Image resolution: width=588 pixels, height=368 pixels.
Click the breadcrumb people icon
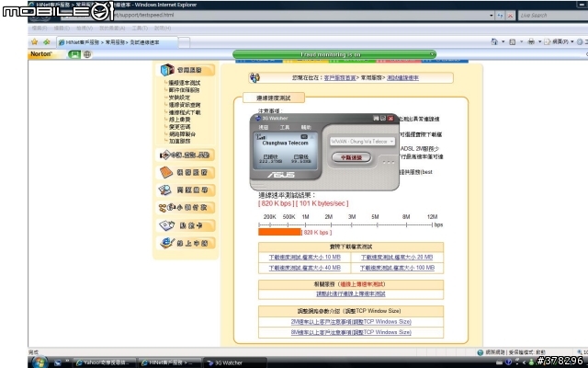[x=255, y=77]
